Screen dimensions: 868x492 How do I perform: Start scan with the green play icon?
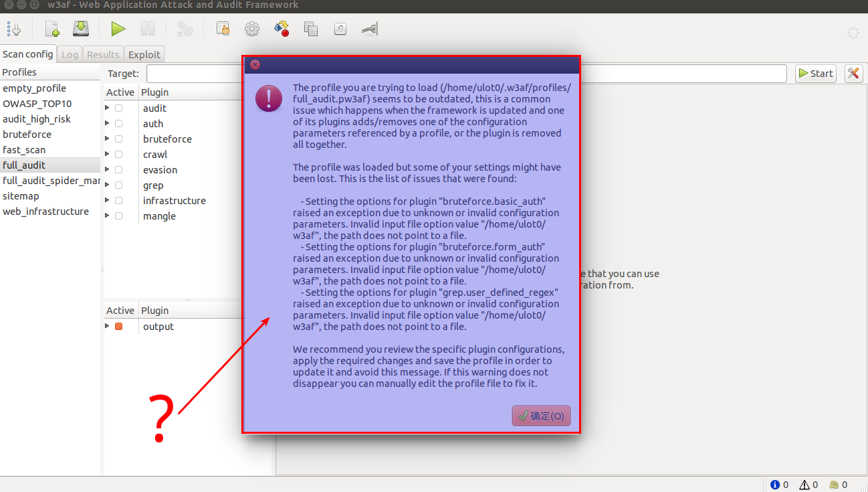pos(118,29)
